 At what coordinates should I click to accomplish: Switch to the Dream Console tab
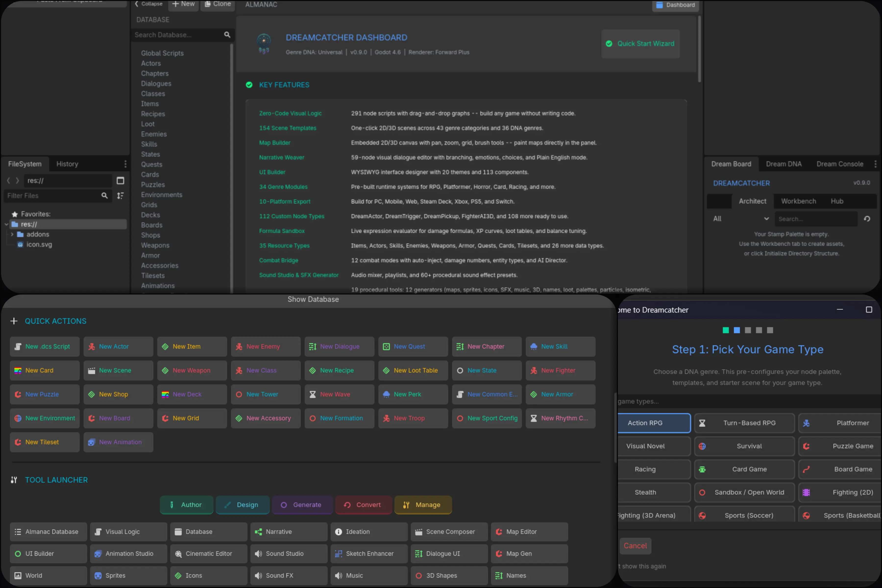[840, 164]
